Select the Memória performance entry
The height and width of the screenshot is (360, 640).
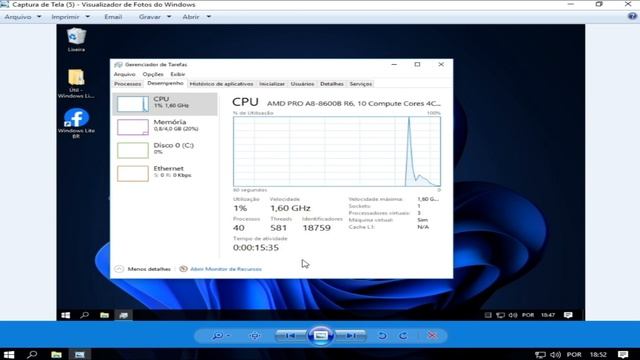pos(165,127)
